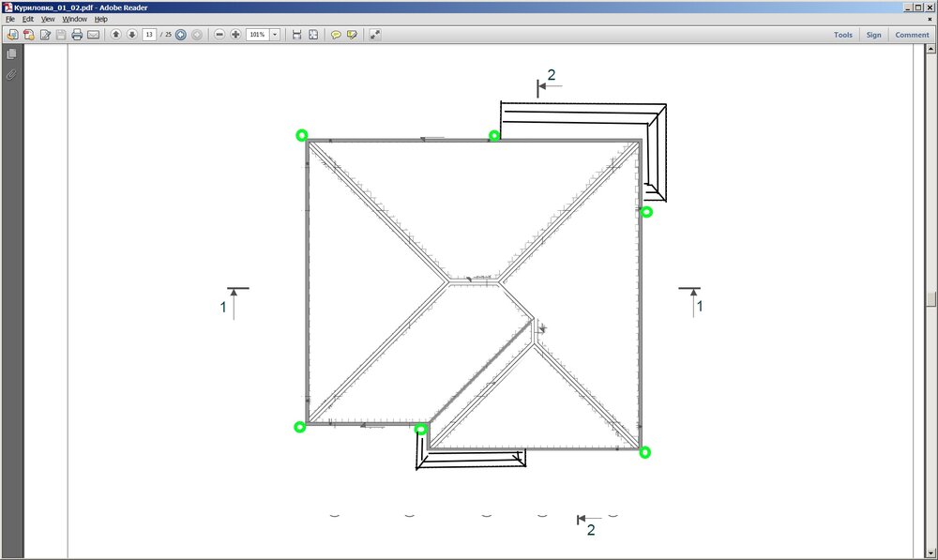Viewport: 938px width, 560px height.
Task: Open the Help menu
Action: [100, 19]
